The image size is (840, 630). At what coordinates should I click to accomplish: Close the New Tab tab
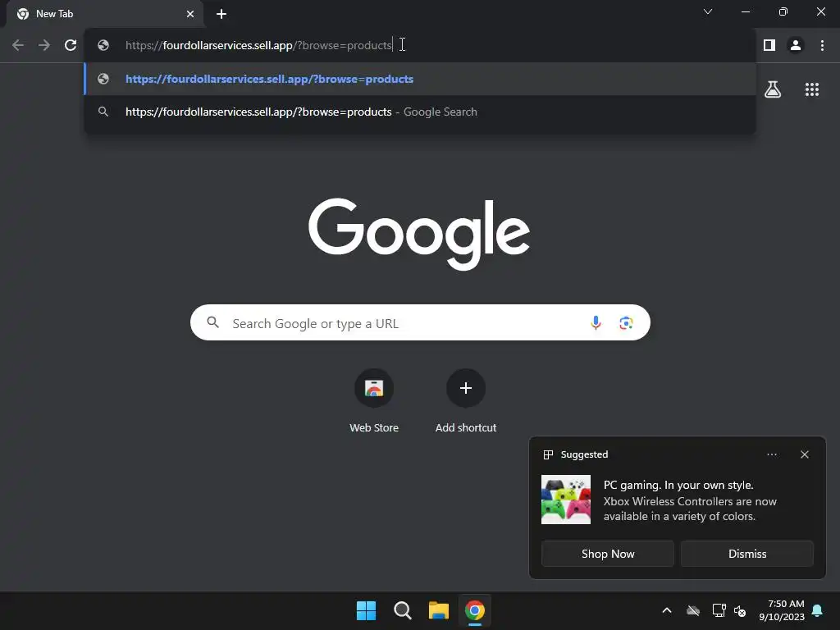(x=190, y=14)
